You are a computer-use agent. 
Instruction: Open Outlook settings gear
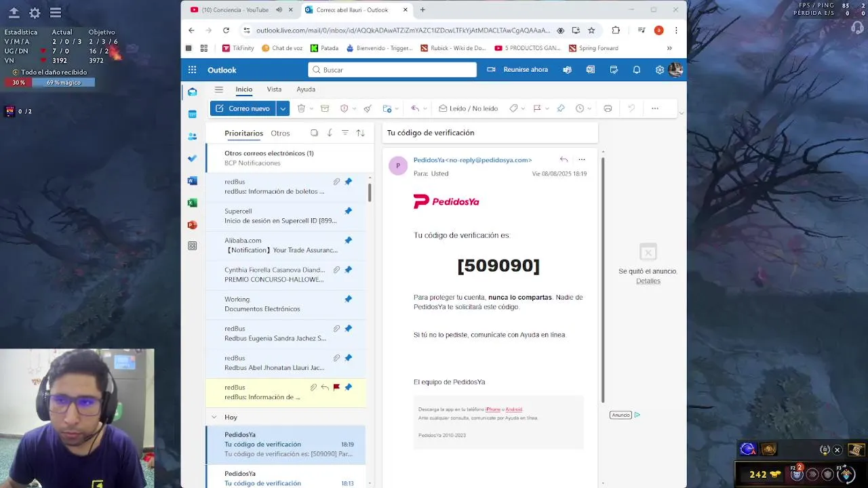click(x=660, y=70)
